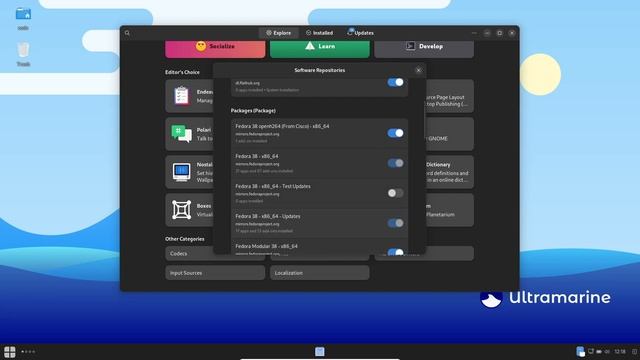Screen dimensions: 640x360
Task: Click the blue tray icon in the taskbar
Action: pos(580,351)
